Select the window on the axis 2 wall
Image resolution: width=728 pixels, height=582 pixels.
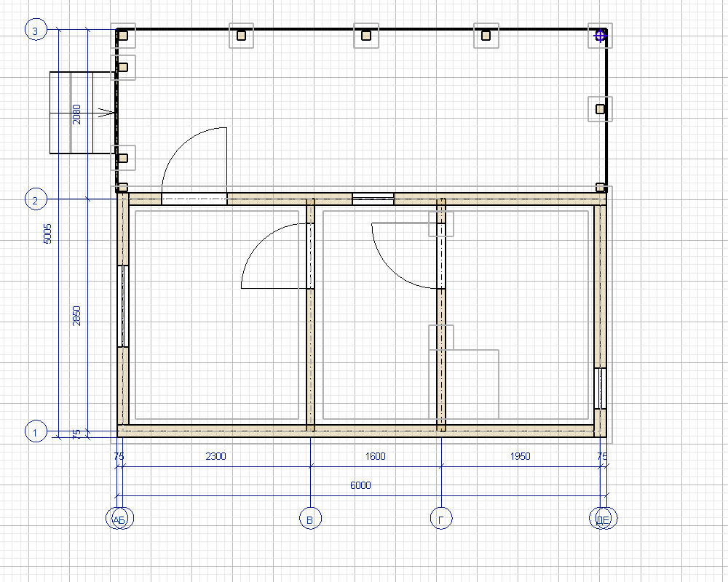[373, 199]
